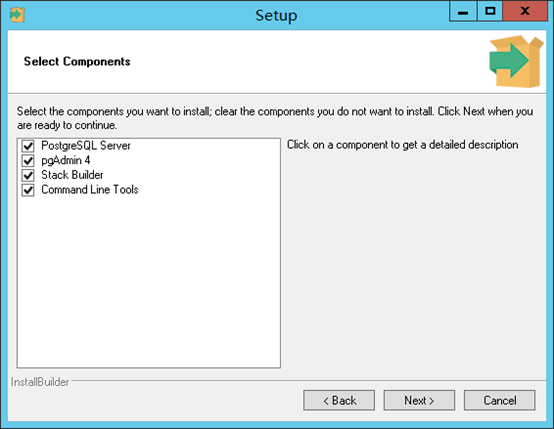Disable the Command Line Tools checkbox

(28, 190)
